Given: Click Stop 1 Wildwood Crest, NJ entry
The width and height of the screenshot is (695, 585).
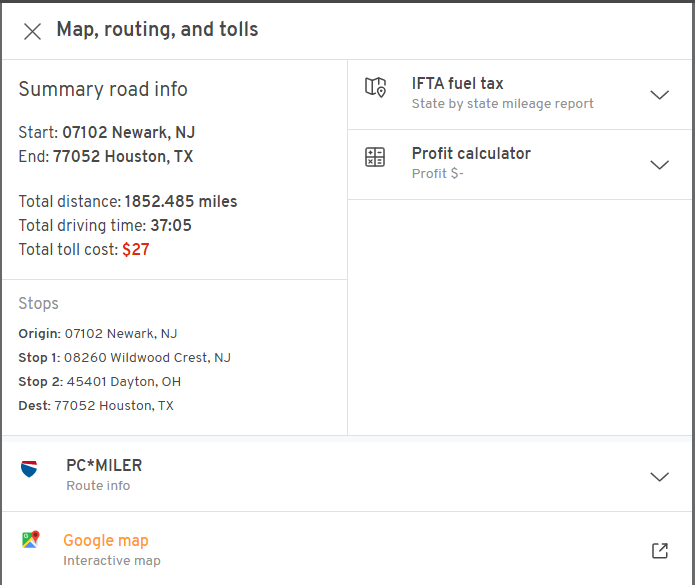Looking at the screenshot, I should tap(125, 358).
